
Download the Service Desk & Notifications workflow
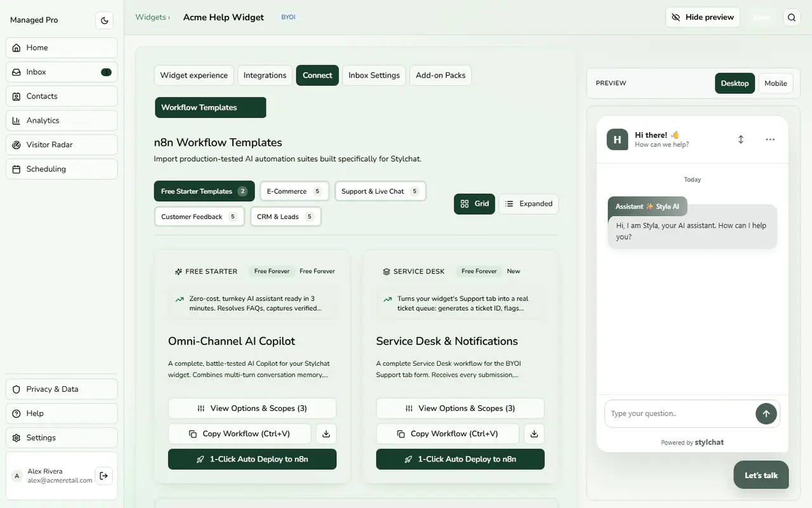[x=534, y=434]
